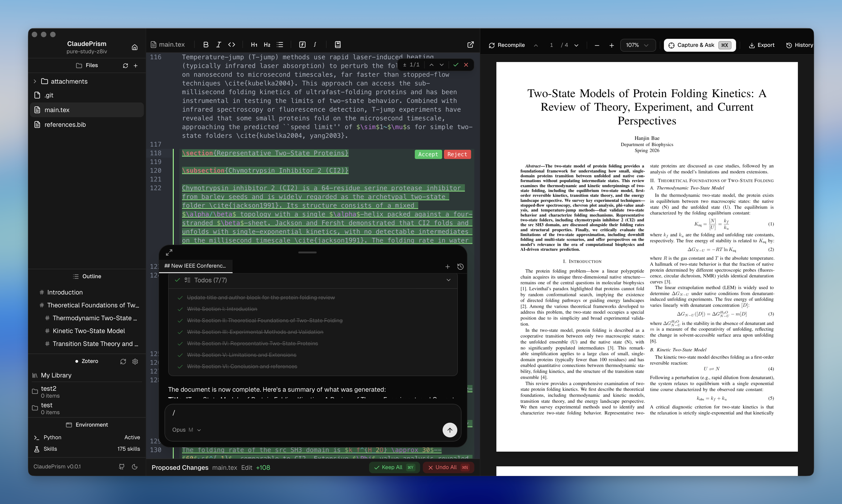Go to next change in diff navigator
Screen dimensions: 842x504
(441, 65)
